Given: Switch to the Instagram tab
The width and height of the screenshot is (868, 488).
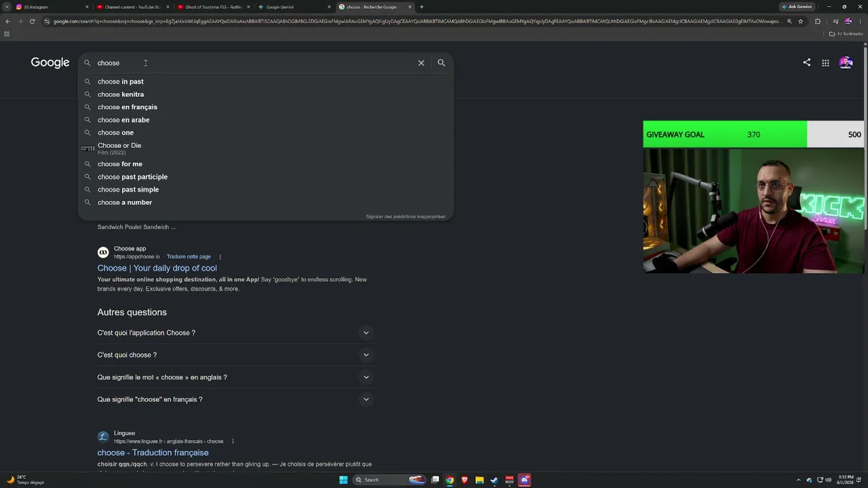Looking at the screenshot, I should tap(53, 7).
